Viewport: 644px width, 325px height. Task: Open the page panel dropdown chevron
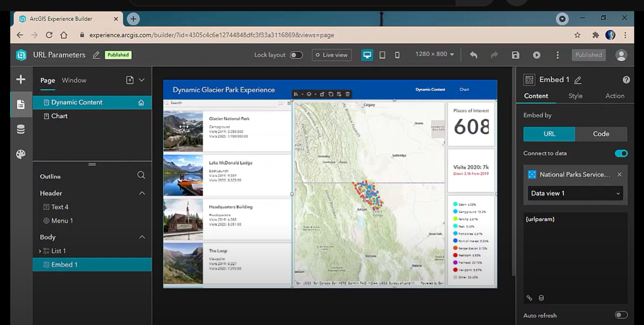coord(142,80)
